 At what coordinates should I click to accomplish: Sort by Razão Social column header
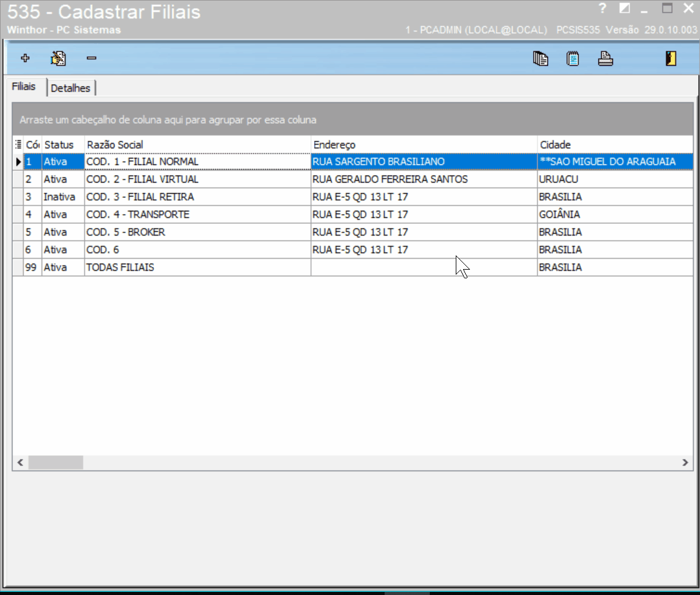point(197,145)
